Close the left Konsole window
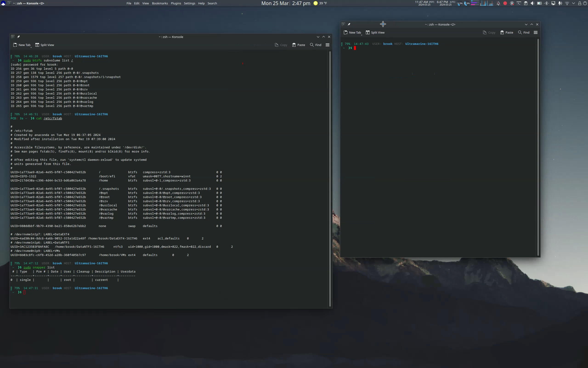 pos(329,37)
